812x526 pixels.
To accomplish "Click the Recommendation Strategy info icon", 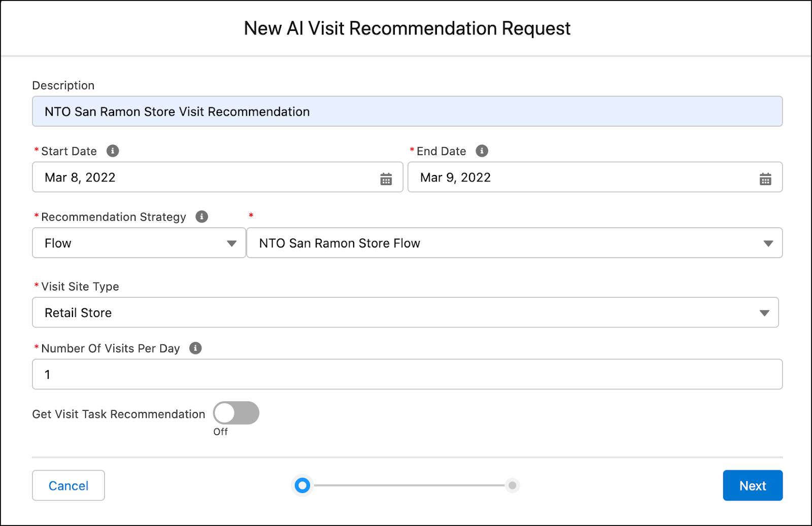I will click(x=202, y=217).
